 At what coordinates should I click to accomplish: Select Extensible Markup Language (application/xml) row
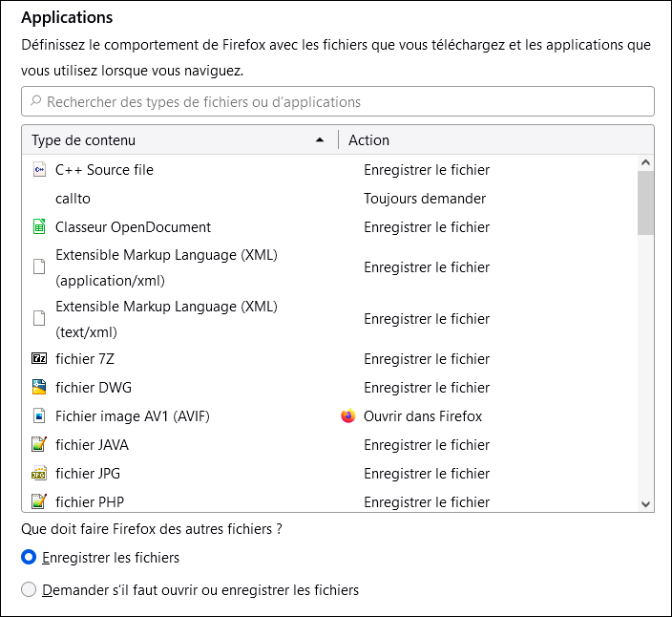point(329,267)
